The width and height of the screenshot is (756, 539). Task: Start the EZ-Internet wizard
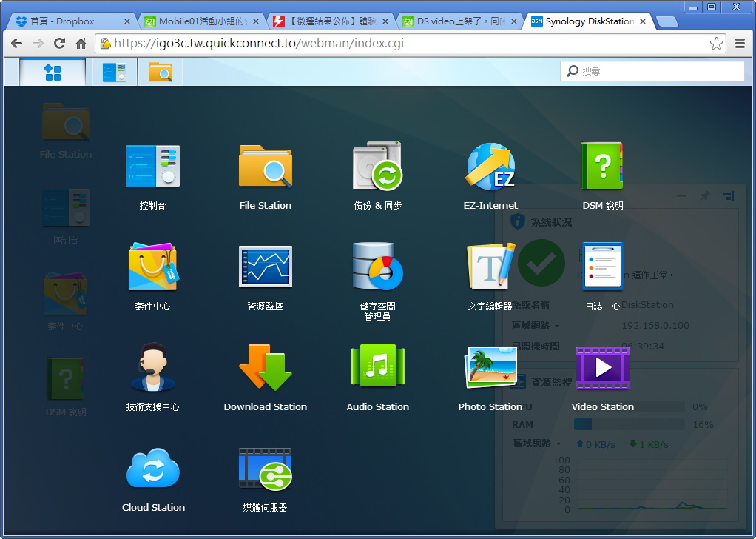(x=490, y=166)
